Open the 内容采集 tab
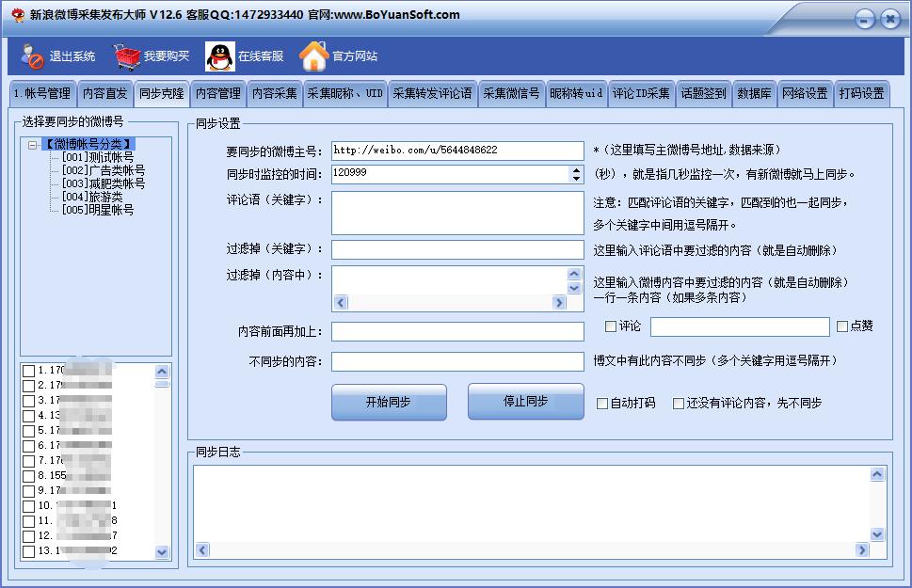Screen dimensions: 912x588 [275, 94]
